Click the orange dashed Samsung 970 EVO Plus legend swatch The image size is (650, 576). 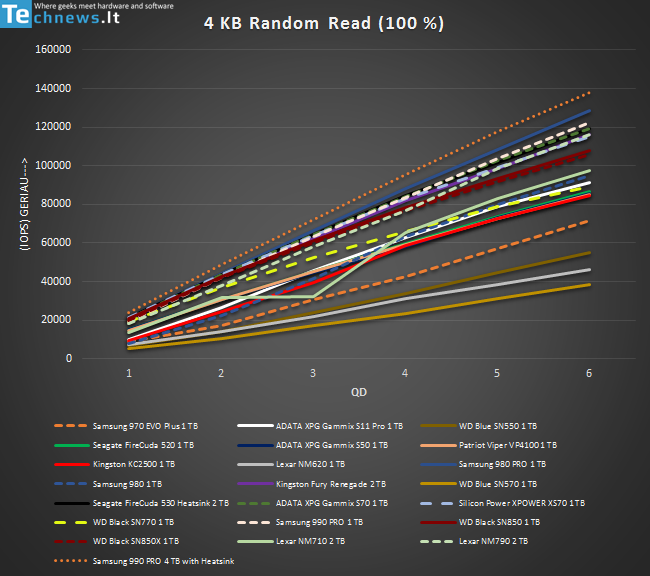coord(71,426)
